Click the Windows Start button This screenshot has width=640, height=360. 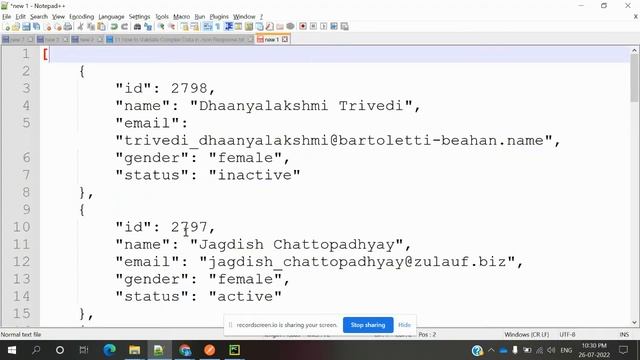(x=11, y=350)
